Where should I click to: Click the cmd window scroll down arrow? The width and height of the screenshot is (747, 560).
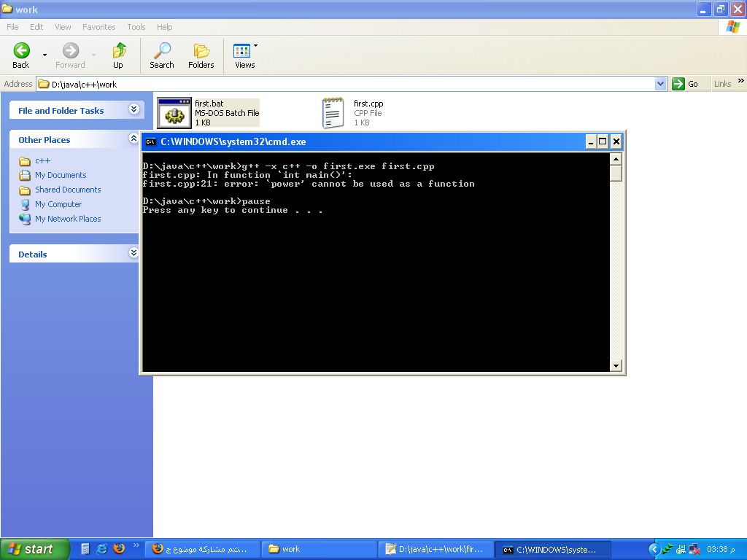(x=616, y=366)
